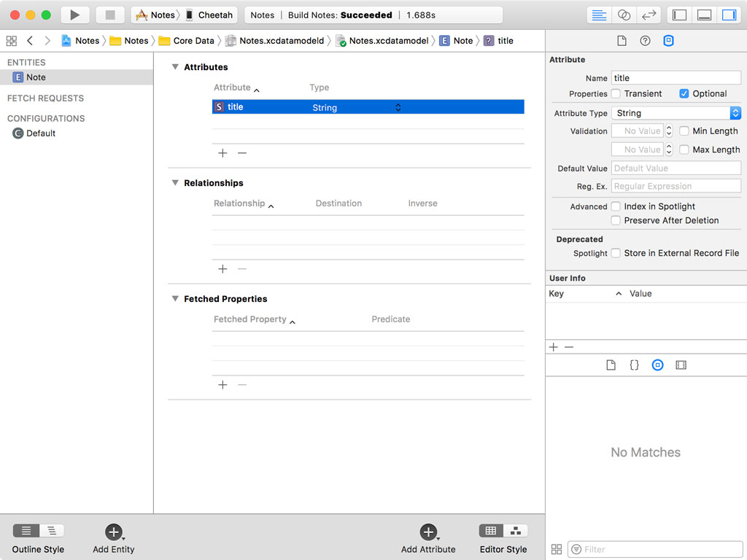This screenshot has width=747, height=560.
Task: Open the File inspector in the utilities panel
Action: coord(622,41)
